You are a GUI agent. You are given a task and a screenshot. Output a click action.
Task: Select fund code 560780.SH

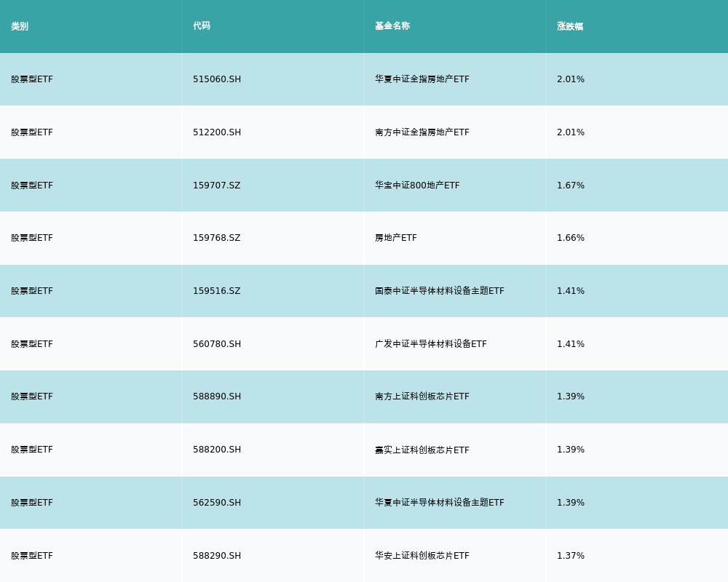tap(217, 344)
